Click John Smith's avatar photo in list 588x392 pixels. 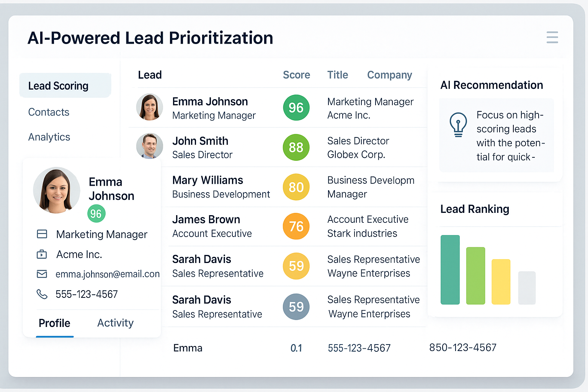coord(149,146)
